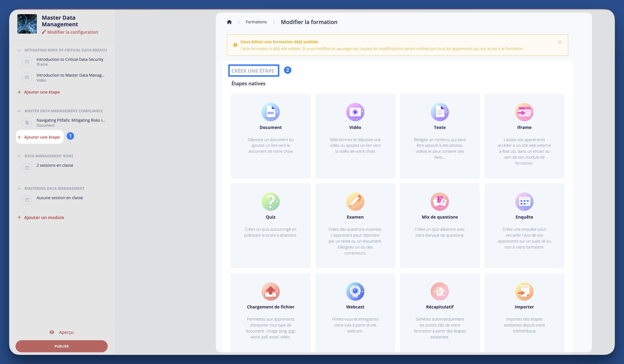Open Formations breadcrumb link
Viewport: 624px width, 364px height.
tap(256, 22)
